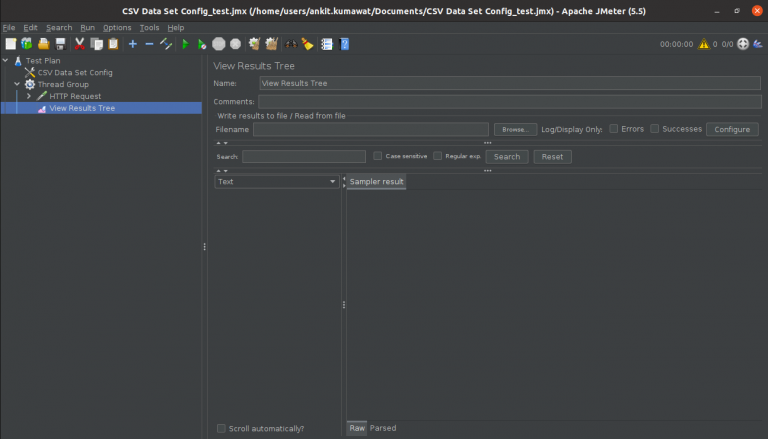
Task: Save the test plan with the floppy disk icon
Action: (60, 44)
